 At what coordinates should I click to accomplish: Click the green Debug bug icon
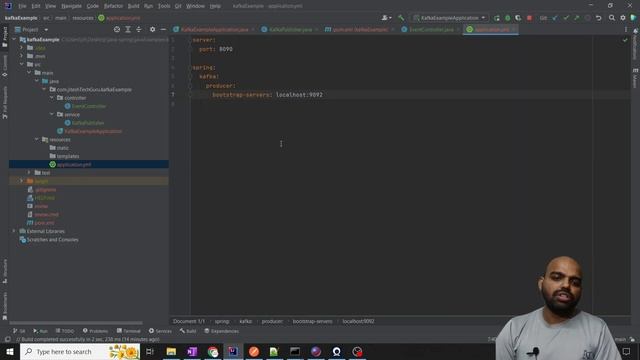point(507,18)
